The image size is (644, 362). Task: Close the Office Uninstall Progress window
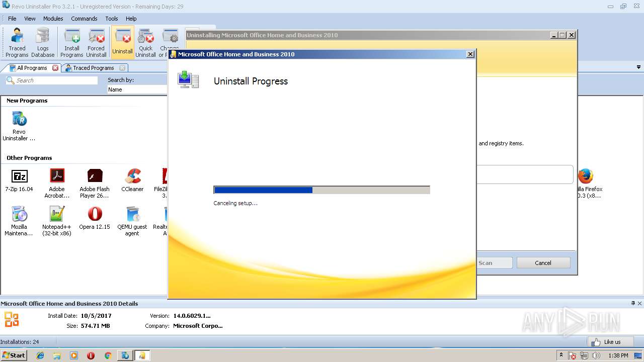pos(470,54)
